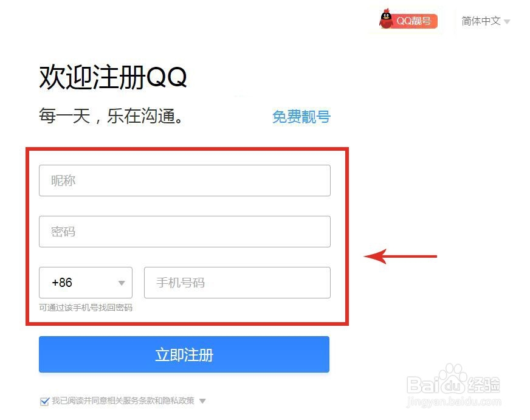Click the Baidu paw watermark logo
Screen dimensions: 530x420
click(453, 379)
